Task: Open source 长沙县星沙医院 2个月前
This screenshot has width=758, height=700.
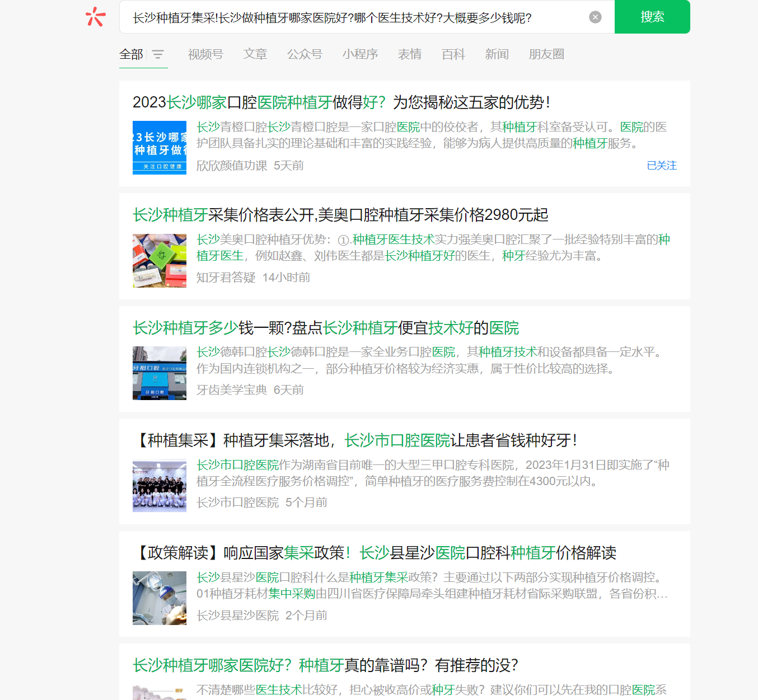Action: coord(262,616)
